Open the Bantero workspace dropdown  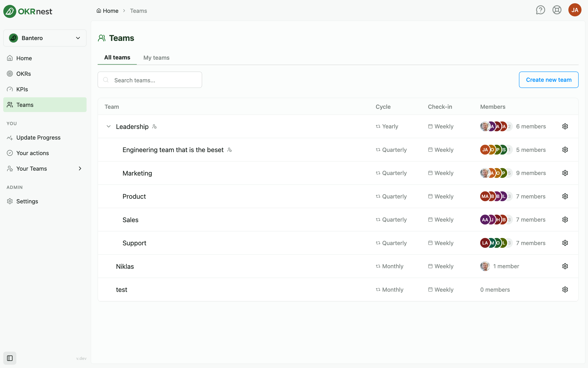pos(45,38)
